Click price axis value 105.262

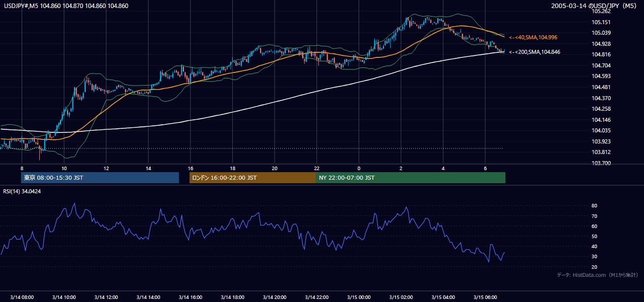pos(601,11)
